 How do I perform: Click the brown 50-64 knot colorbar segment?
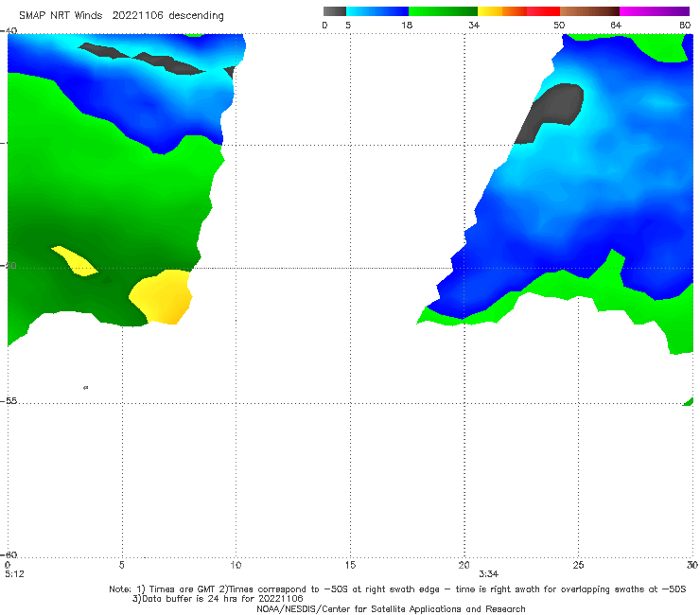click(589, 11)
